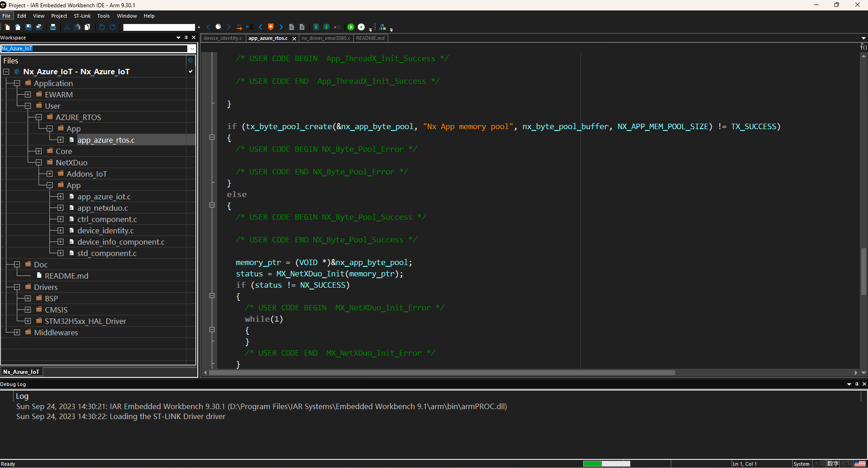The image size is (868, 468).
Task: Click Debug without Downloading icon
Action: pyautogui.click(x=361, y=27)
